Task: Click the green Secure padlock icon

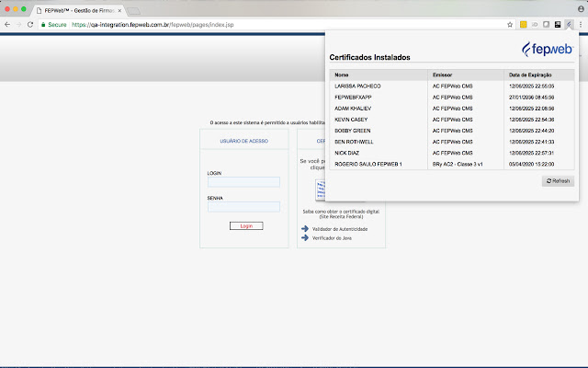Action: pos(43,25)
